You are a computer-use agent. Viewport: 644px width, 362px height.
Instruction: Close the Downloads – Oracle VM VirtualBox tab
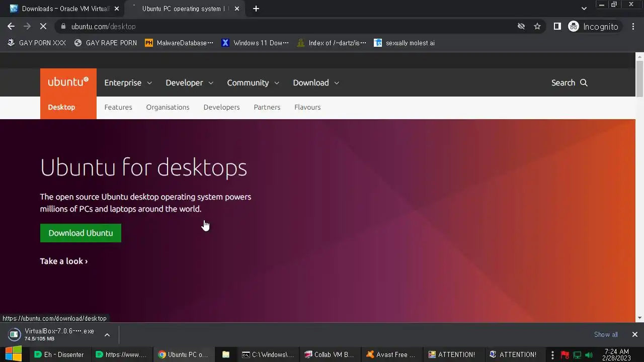tap(117, 9)
